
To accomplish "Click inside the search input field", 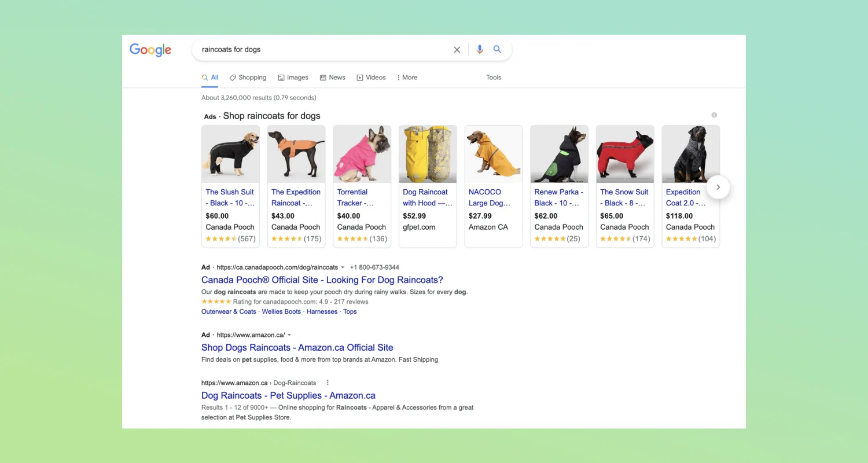I will tap(318, 50).
